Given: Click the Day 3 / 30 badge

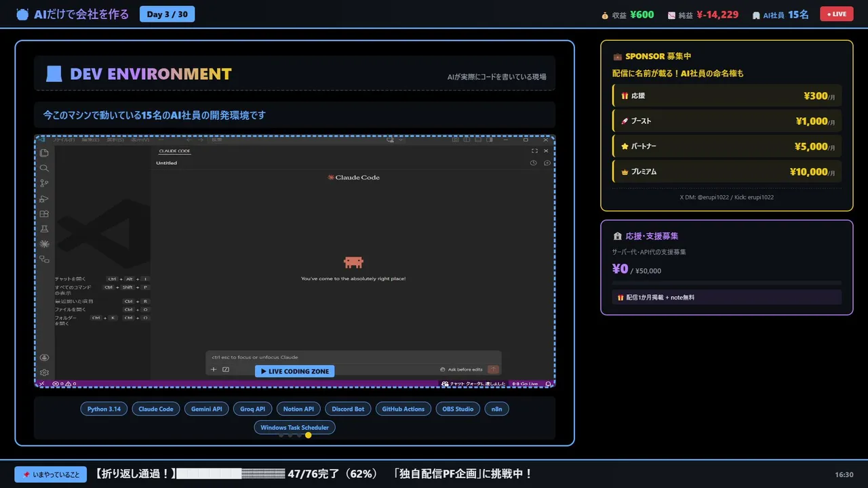Looking at the screenshot, I should [x=167, y=14].
